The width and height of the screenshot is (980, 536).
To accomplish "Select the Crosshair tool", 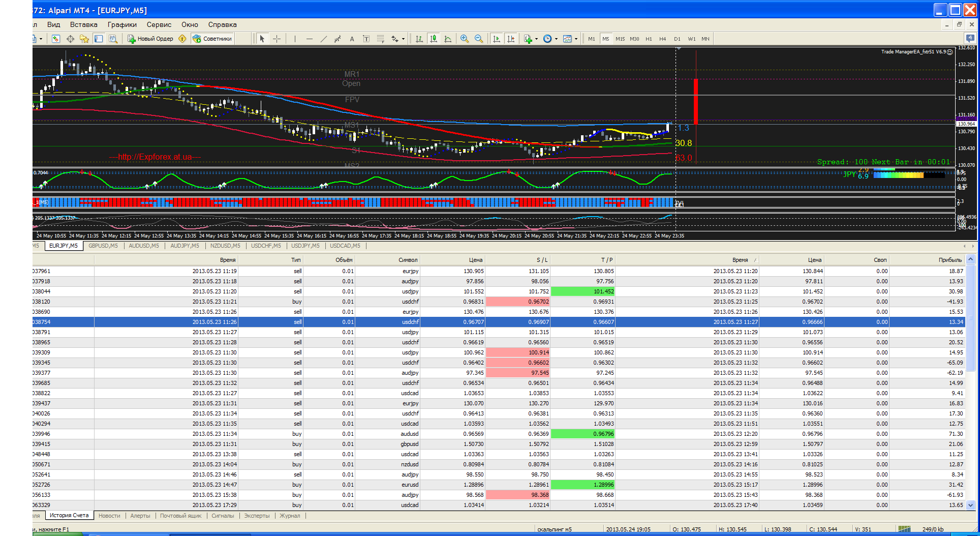I will pos(277,39).
